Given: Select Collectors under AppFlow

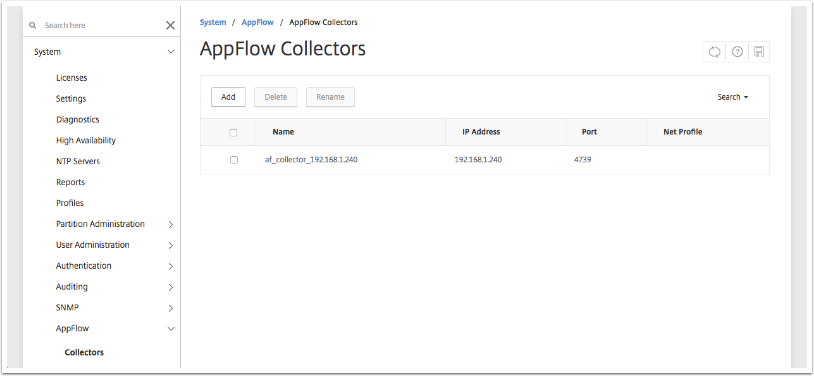Looking at the screenshot, I should coord(84,352).
